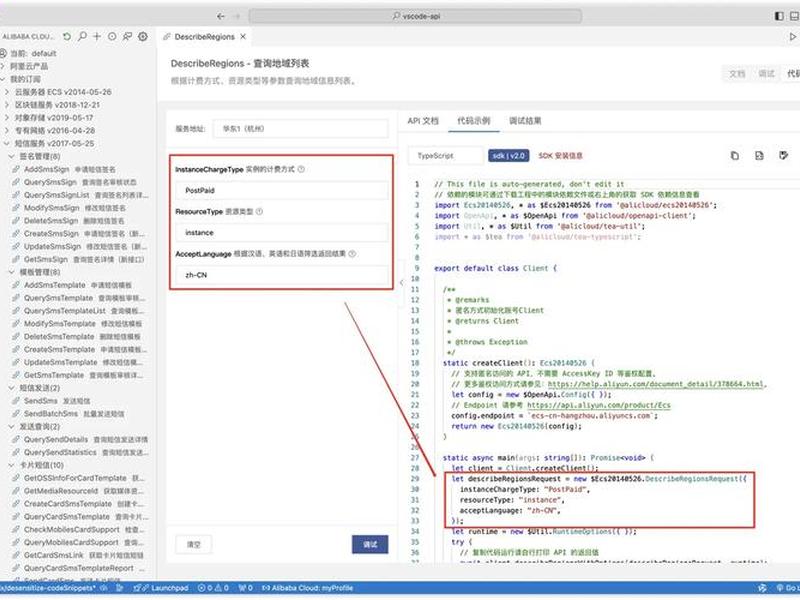The width and height of the screenshot is (800, 600).
Task: Collapse the 我的订阅 tree node
Action: [x=3, y=79]
